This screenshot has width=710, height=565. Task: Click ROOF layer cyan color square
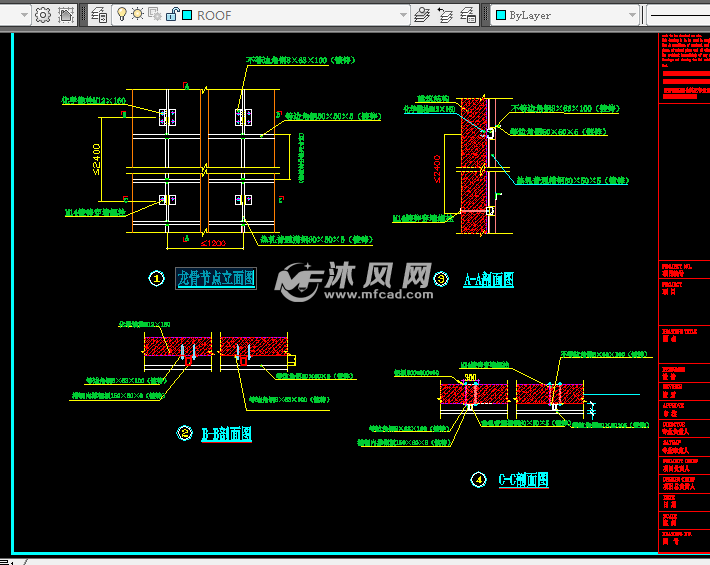pos(186,15)
